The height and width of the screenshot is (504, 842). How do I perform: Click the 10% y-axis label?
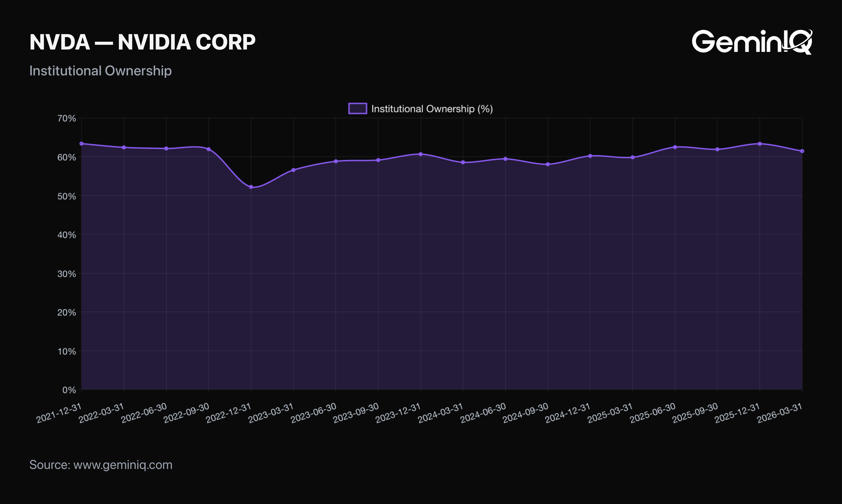tap(67, 351)
